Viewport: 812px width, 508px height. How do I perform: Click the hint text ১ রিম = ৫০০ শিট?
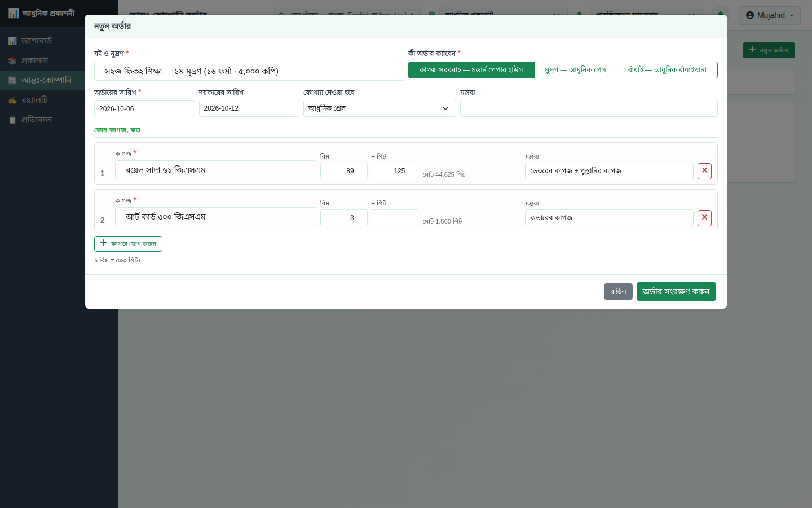[x=117, y=260]
